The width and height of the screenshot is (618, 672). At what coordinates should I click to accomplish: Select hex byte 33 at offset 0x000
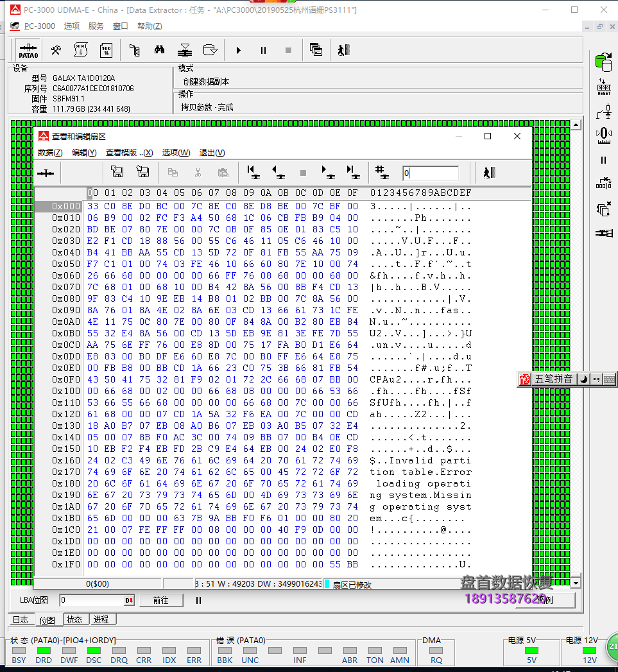point(92,206)
